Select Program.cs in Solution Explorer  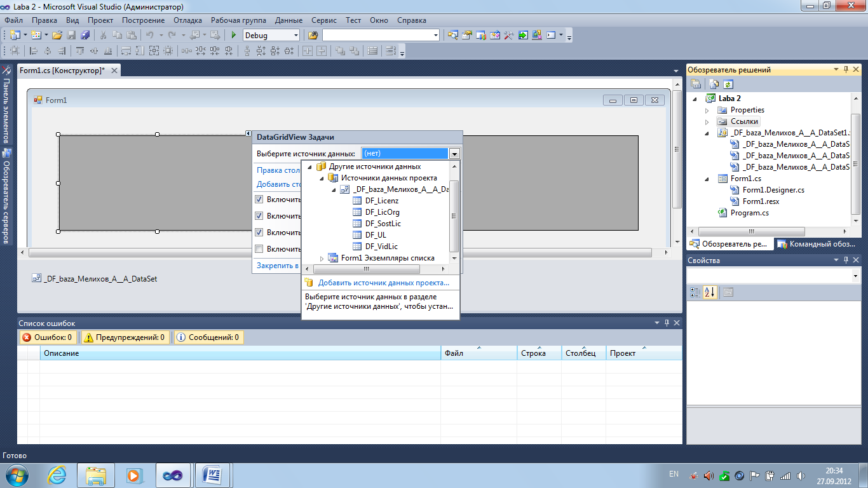[749, 213]
